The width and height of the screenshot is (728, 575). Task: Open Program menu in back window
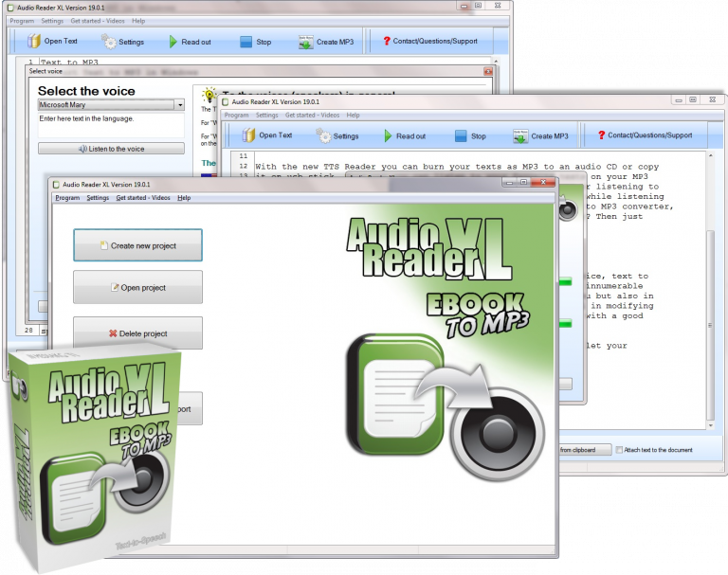pos(22,21)
